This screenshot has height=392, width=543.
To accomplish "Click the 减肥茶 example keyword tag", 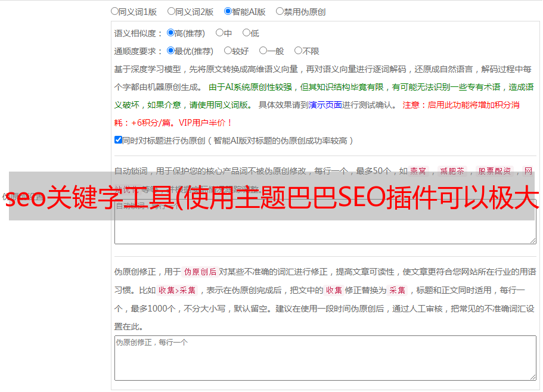I will tap(452, 171).
